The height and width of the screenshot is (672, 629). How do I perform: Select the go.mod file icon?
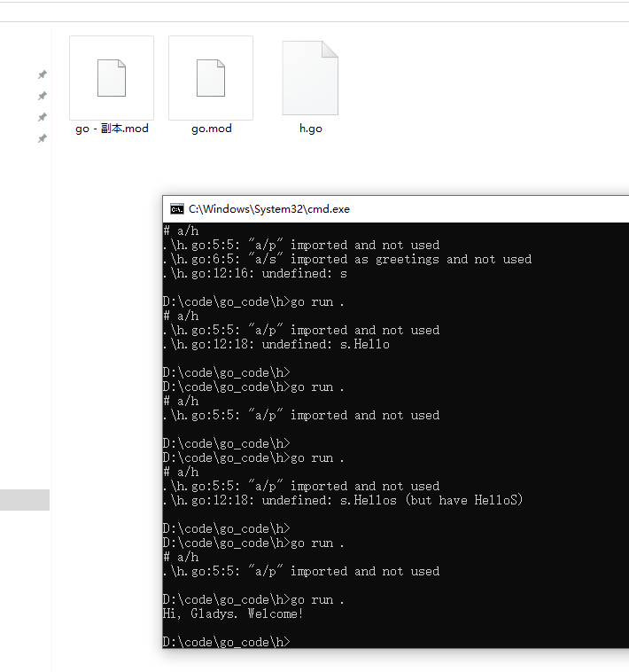(211, 78)
